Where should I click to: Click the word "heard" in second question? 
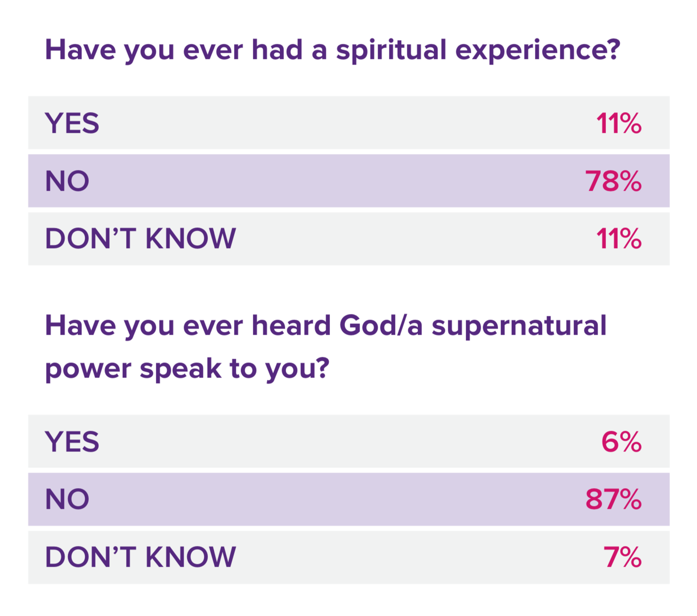click(x=291, y=326)
